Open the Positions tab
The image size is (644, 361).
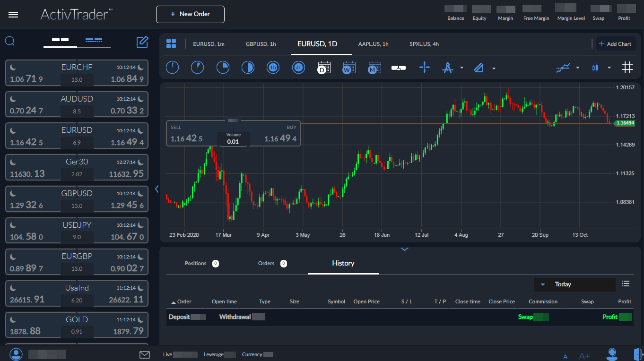click(x=195, y=263)
